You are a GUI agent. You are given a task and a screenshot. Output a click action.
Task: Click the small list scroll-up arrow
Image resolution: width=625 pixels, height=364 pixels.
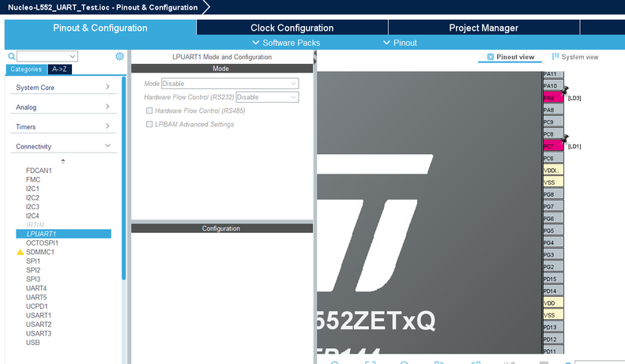click(x=63, y=161)
